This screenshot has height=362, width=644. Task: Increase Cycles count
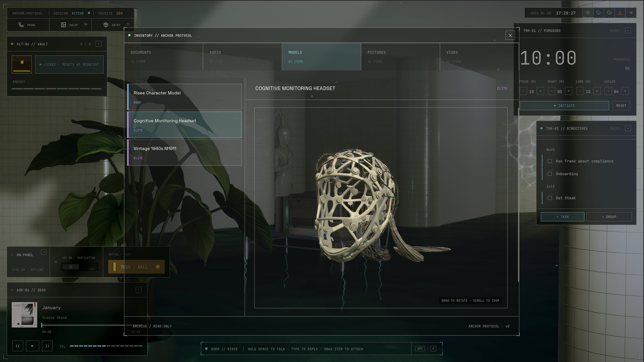625,91
